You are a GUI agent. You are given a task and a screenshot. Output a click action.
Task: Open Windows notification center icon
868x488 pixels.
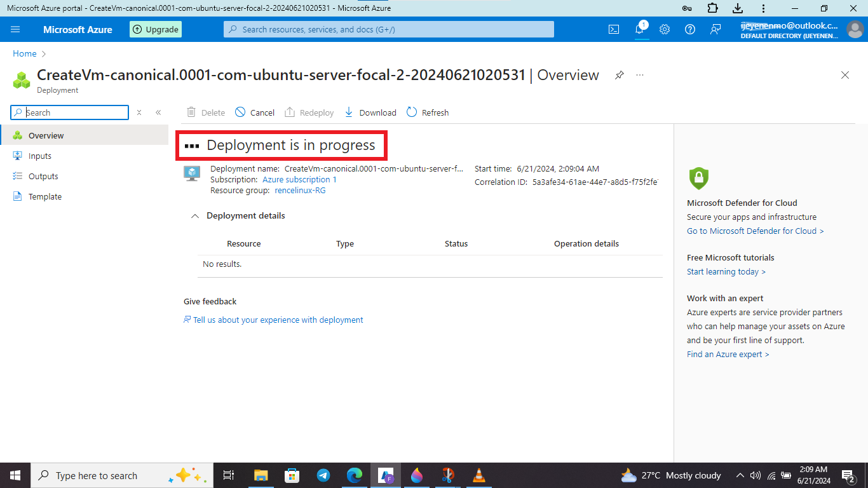pos(848,475)
